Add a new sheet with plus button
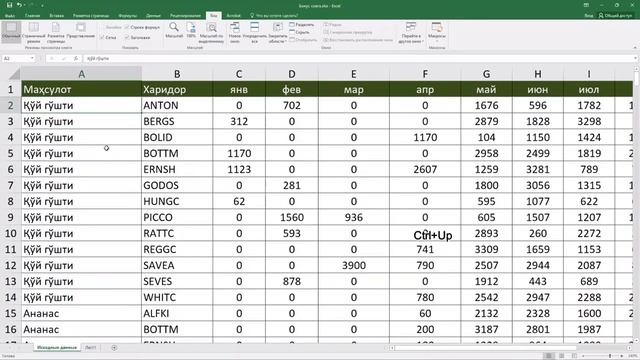This screenshot has width=640, height=360. point(114,347)
